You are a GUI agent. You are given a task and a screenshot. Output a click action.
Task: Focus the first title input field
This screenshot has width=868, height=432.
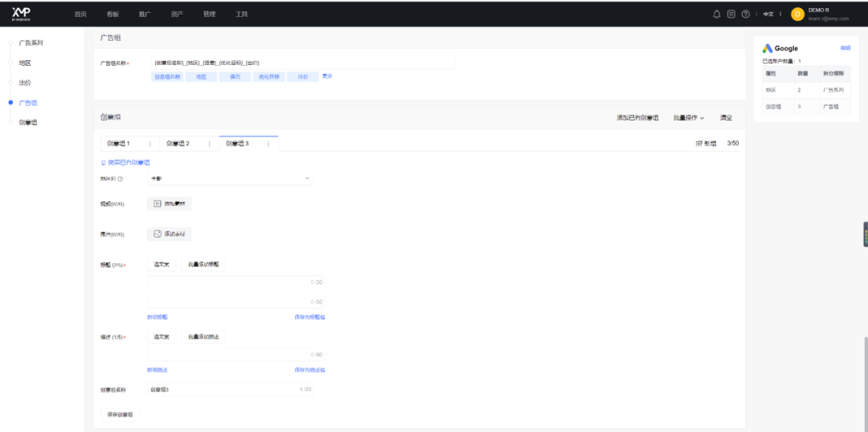tap(236, 282)
